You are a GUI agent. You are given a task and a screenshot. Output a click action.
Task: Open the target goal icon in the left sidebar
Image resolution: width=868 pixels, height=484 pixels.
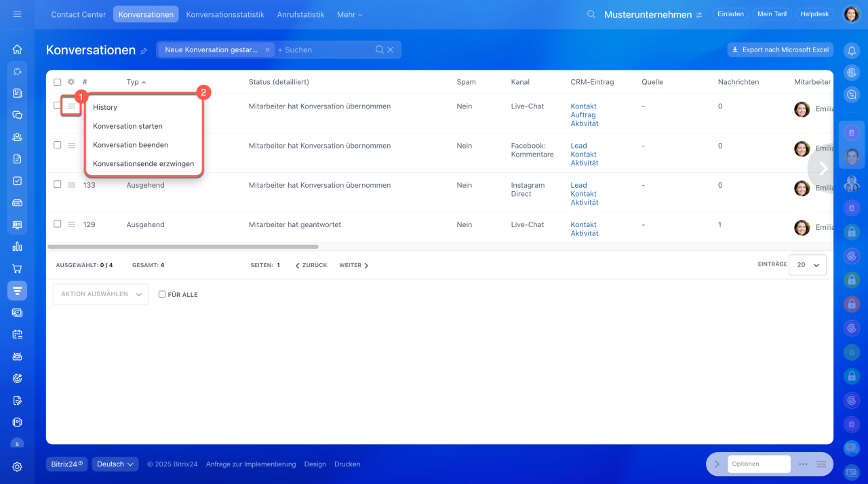point(17,378)
